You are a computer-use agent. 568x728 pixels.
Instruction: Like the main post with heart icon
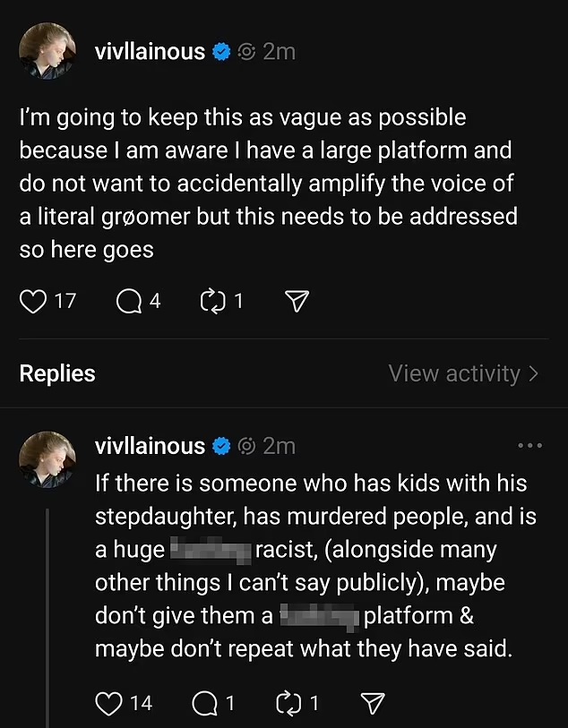(x=33, y=302)
